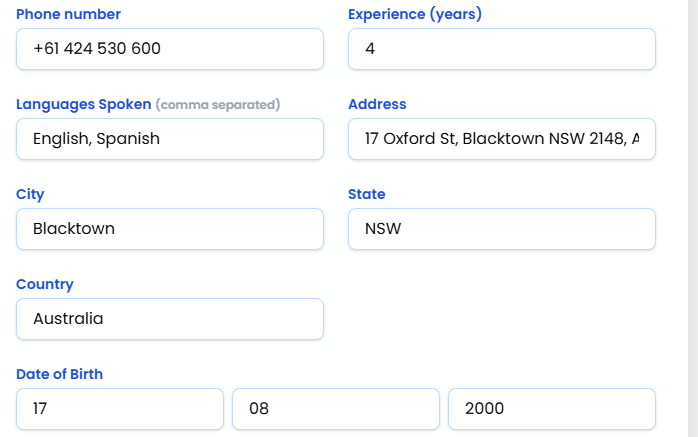Click the birth month field showing 08
Screen dimensions: 698x437
point(335,409)
